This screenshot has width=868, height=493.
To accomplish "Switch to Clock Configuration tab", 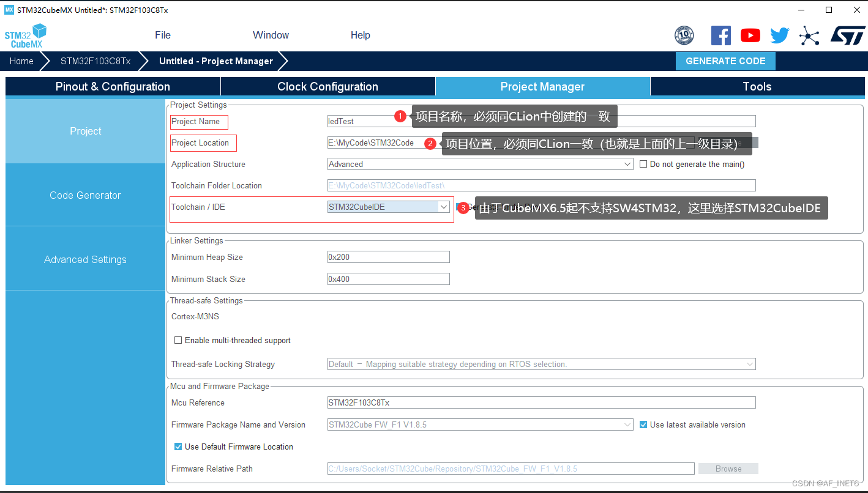I will (327, 86).
